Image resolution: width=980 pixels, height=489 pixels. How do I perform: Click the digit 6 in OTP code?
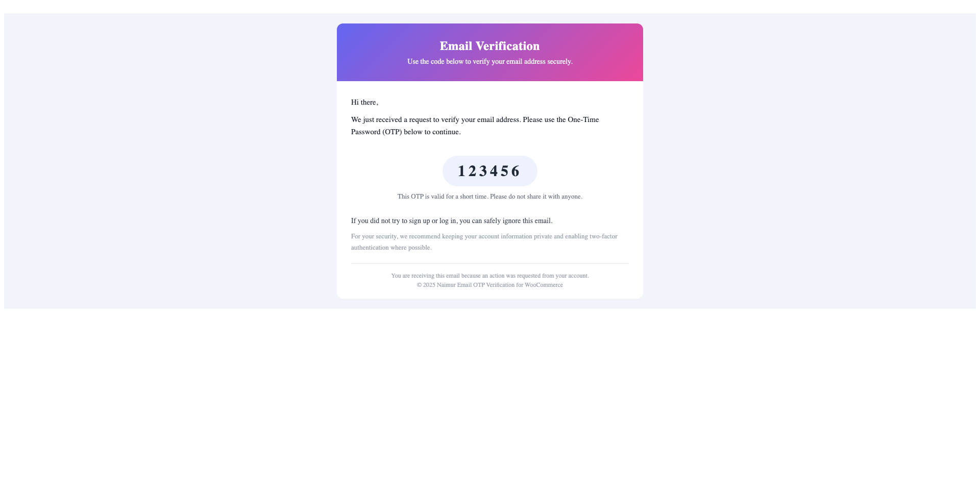tap(516, 172)
